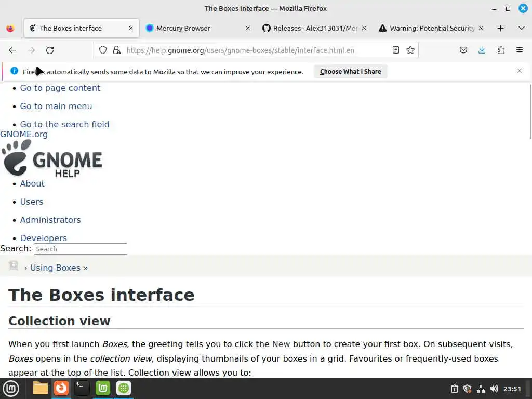Open the downloads panel

[x=482, y=50]
